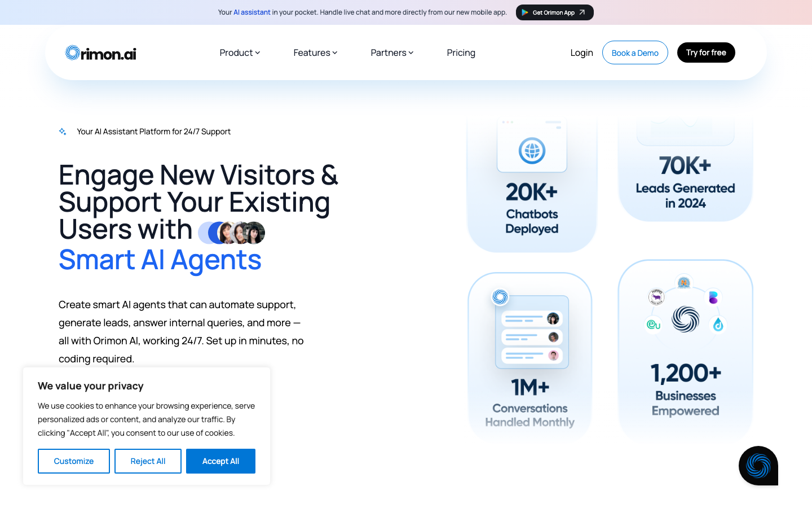Click the avatar group beside 'Users with'
This screenshot has height=508, width=812.
(232, 233)
